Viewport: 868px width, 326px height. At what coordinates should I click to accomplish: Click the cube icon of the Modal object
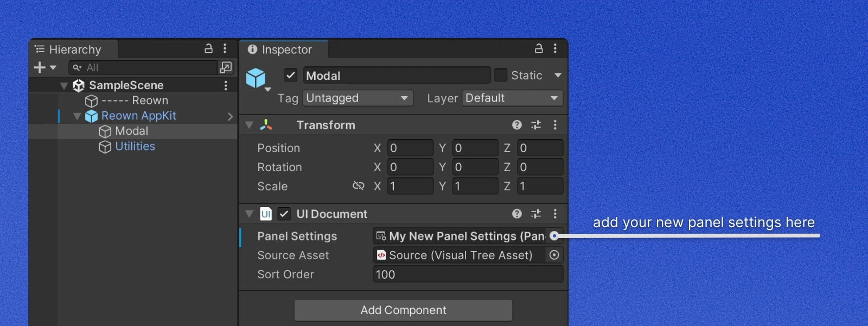(105, 131)
